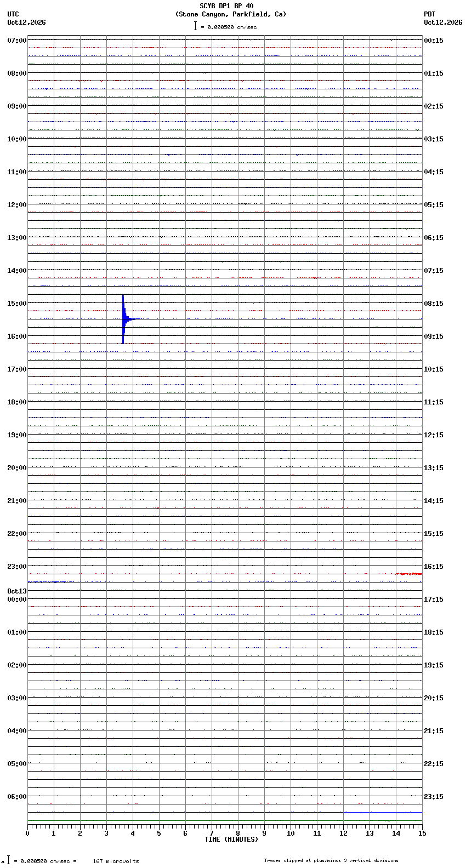
Task: Click the UTC label at top left
Action: click(x=13, y=14)
